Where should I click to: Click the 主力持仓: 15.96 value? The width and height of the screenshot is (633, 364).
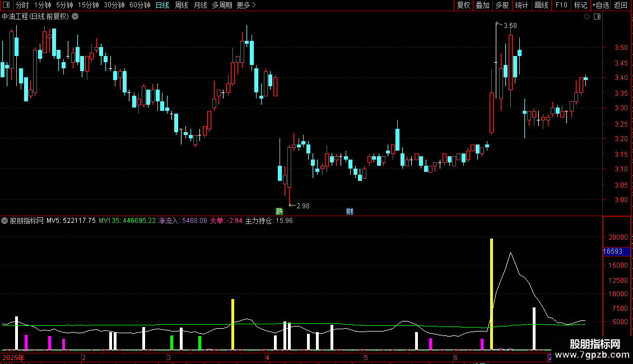click(269, 221)
